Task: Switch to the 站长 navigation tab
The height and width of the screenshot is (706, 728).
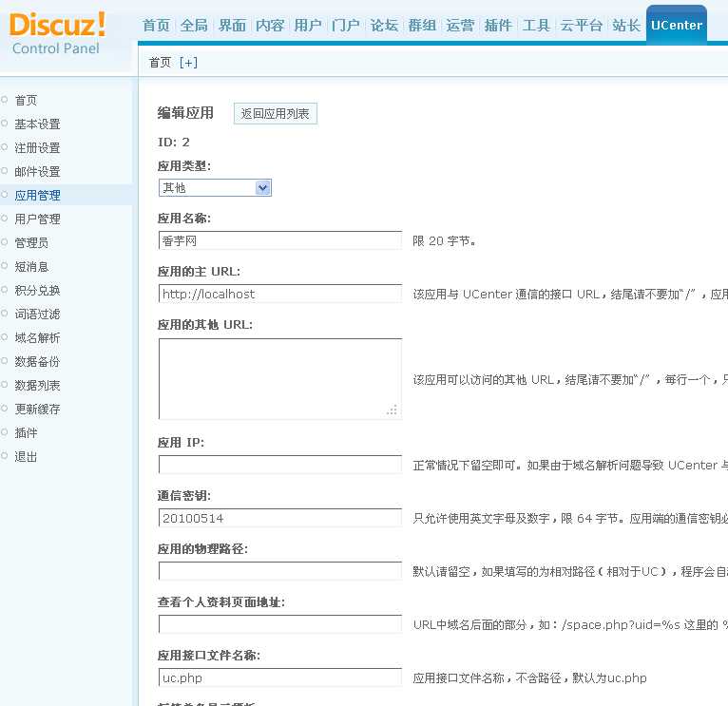Action: 626,25
